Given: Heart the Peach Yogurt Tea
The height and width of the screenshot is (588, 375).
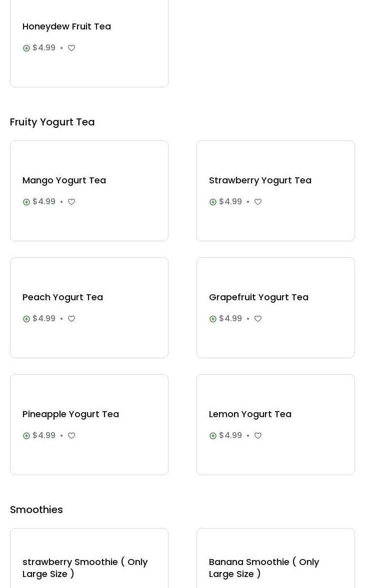Looking at the screenshot, I should 71,319.
